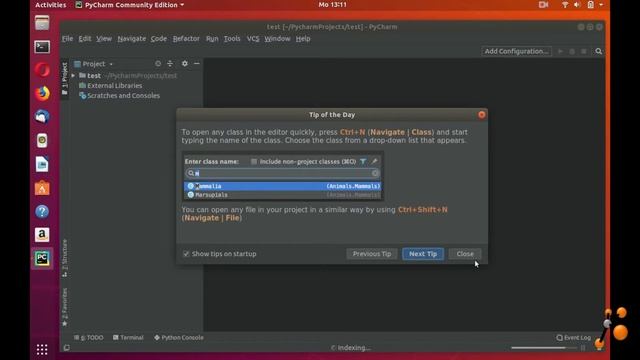
Task: Toggle Include non-project classes checkbox
Action: coord(254,162)
